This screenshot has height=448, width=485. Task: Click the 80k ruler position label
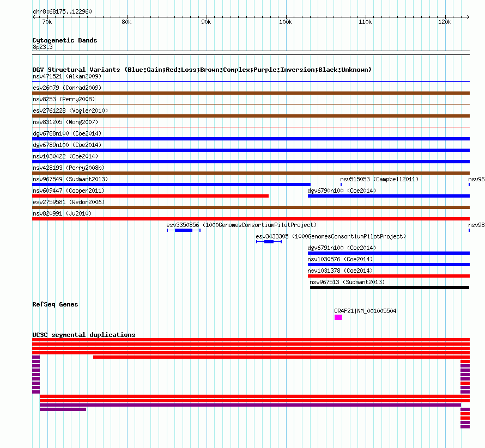point(126,22)
